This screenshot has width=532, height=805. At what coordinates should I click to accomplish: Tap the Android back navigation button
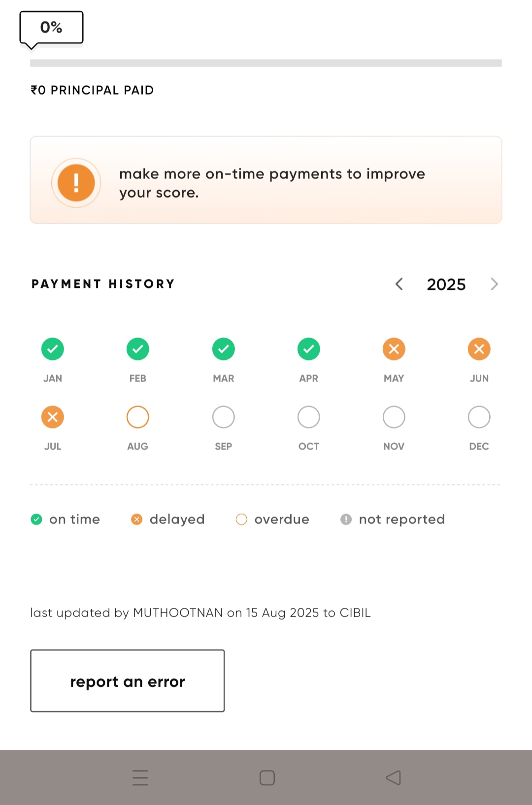pyautogui.click(x=393, y=777)
